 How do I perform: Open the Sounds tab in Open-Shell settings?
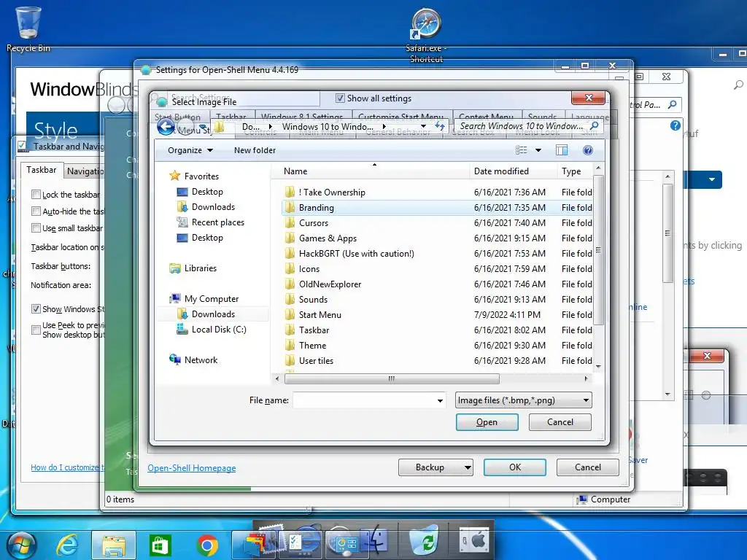[x=542, y=117]
